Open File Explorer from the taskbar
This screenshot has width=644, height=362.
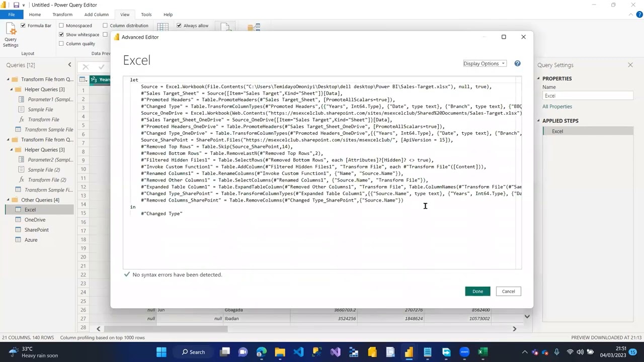280,352
